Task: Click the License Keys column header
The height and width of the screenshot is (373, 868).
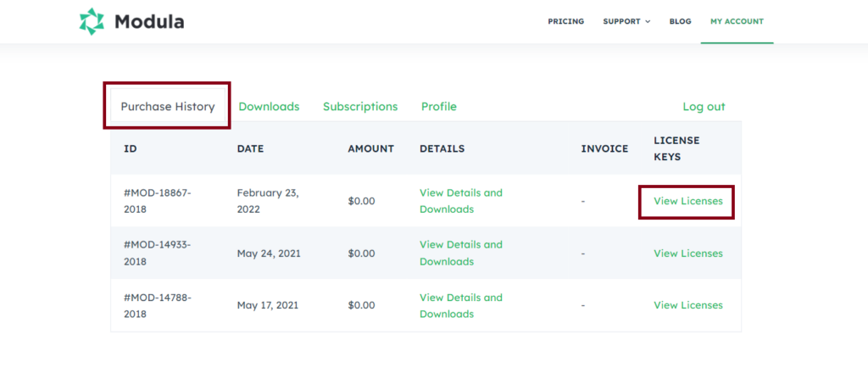Action: (676, 148)
